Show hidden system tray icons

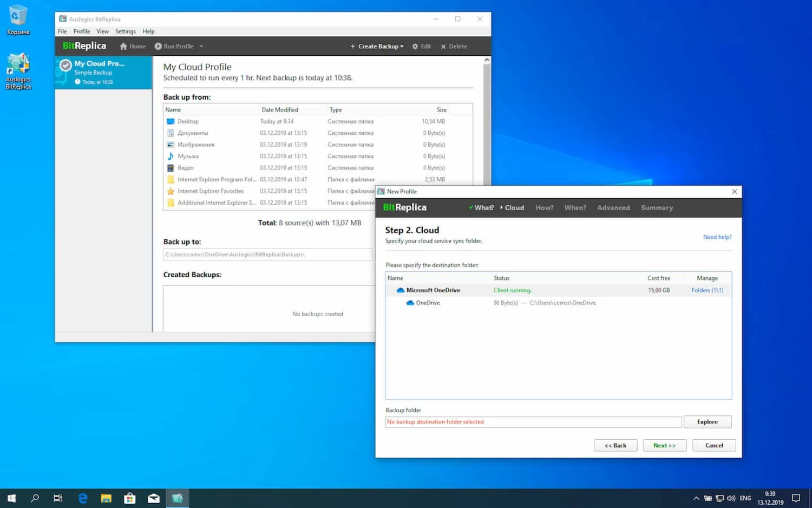coord(696,498)
